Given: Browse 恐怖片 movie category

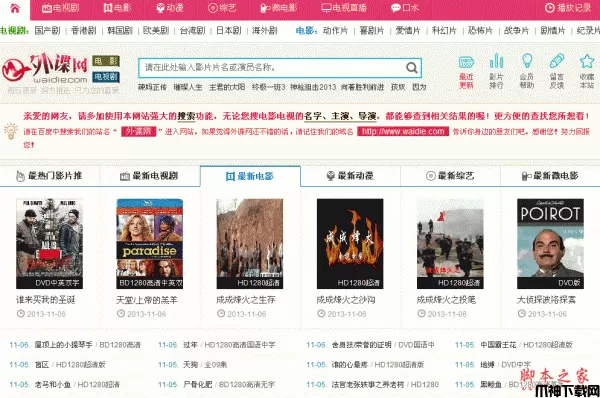Looking at the screenshot, I should click(480, 31).
